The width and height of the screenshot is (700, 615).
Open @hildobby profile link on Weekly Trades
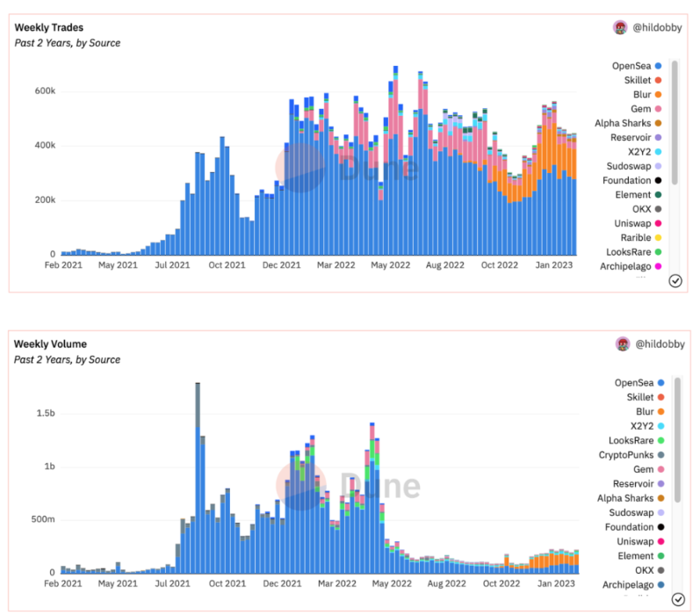coord(657,28)
